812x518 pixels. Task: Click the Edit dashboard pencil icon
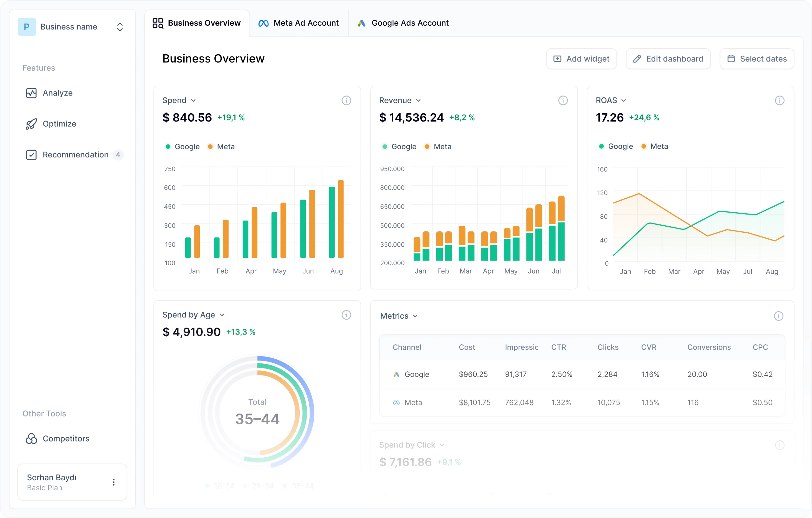637,58
